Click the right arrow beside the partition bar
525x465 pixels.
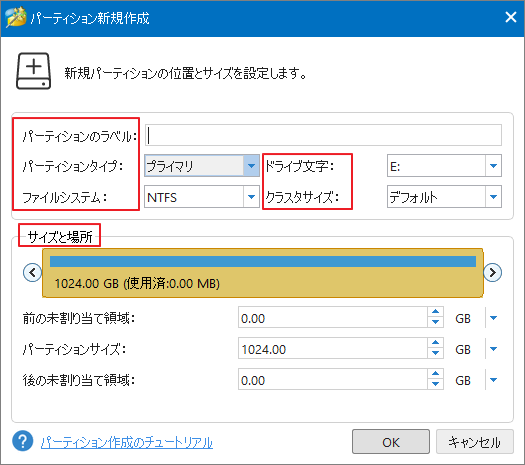click(493, 273)
